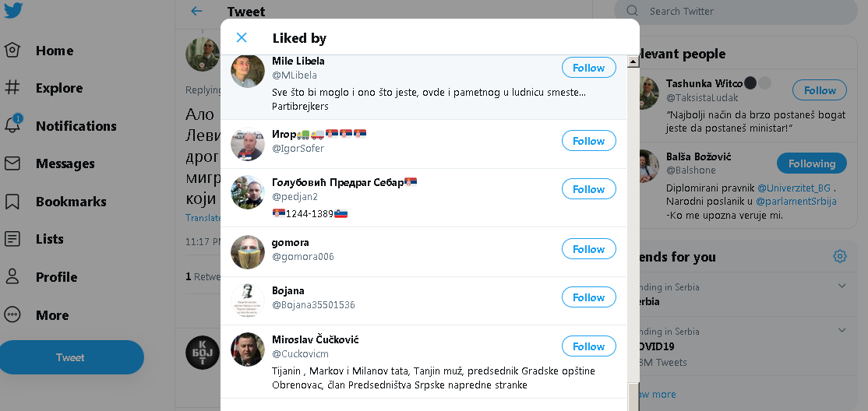
Task: Open the trends settings gear
Action: pos(839,256)
